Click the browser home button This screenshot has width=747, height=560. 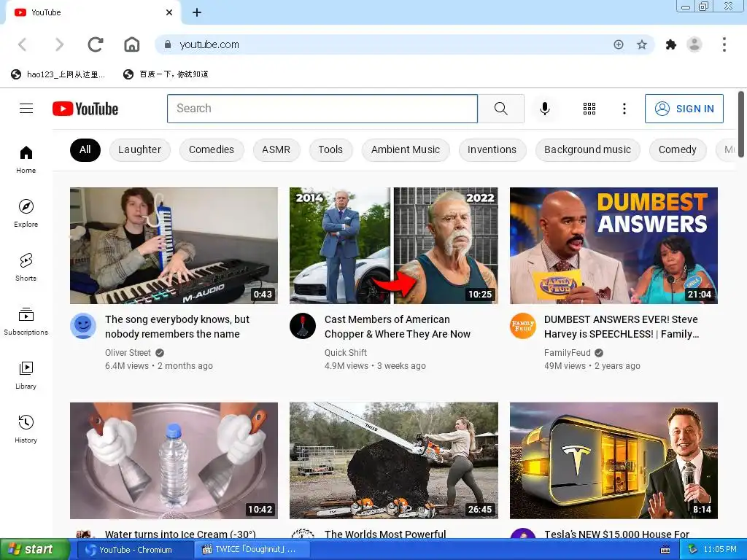(x=132, y=44)
